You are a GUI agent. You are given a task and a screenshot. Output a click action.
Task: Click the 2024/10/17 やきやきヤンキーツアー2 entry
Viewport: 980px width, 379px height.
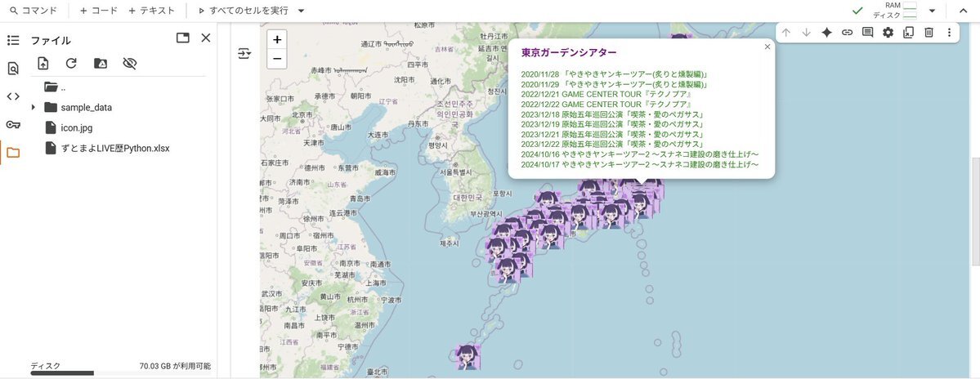[x=640, y=164]
